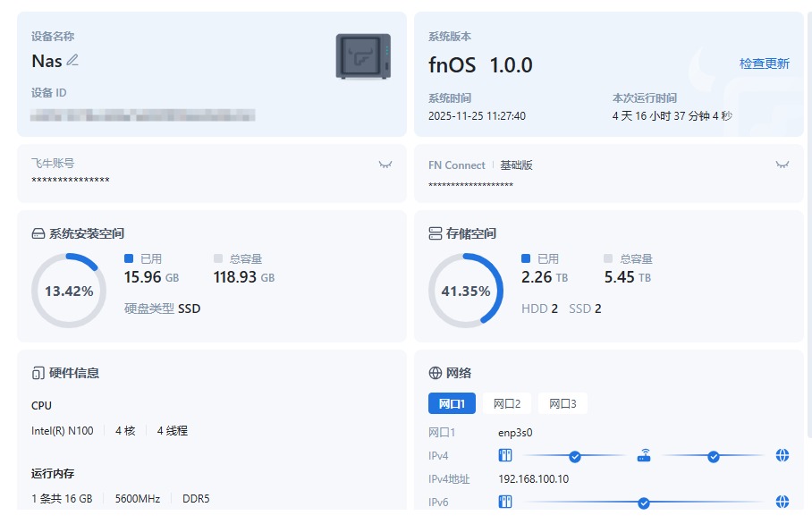Collapse the 飞牛账号 account card
Viewport: 812px width, 524px height.
[385, 164]
